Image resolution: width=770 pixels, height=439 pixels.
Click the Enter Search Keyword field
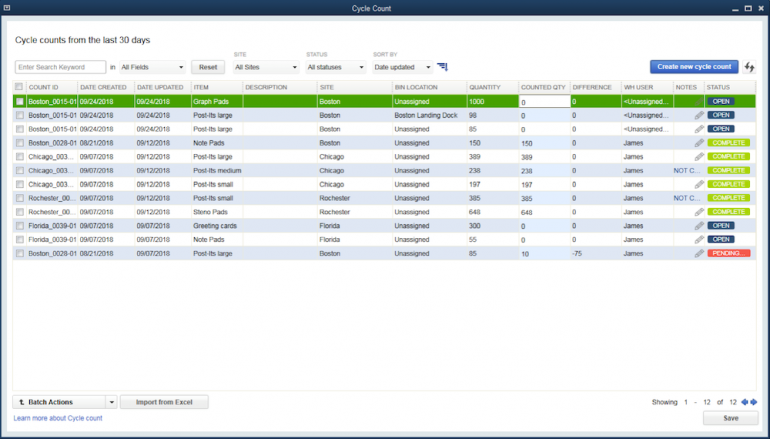[x=60, y=67]
